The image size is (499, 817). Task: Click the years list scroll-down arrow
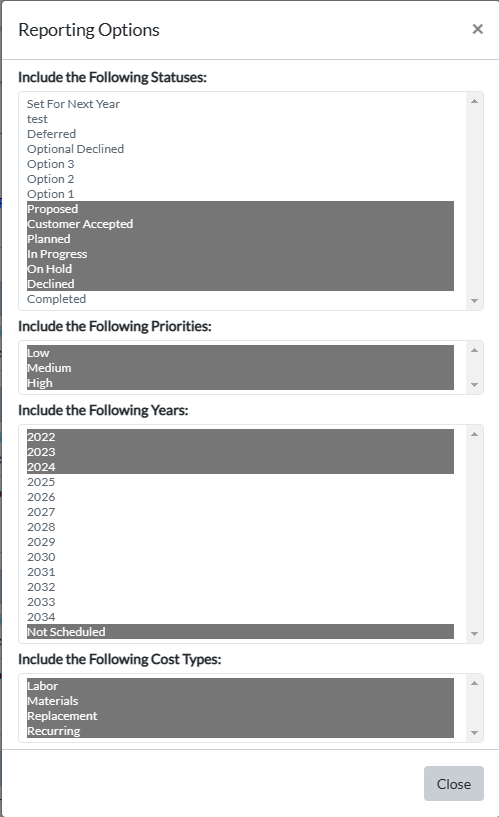pyautogui.click(x=474, y=634)
